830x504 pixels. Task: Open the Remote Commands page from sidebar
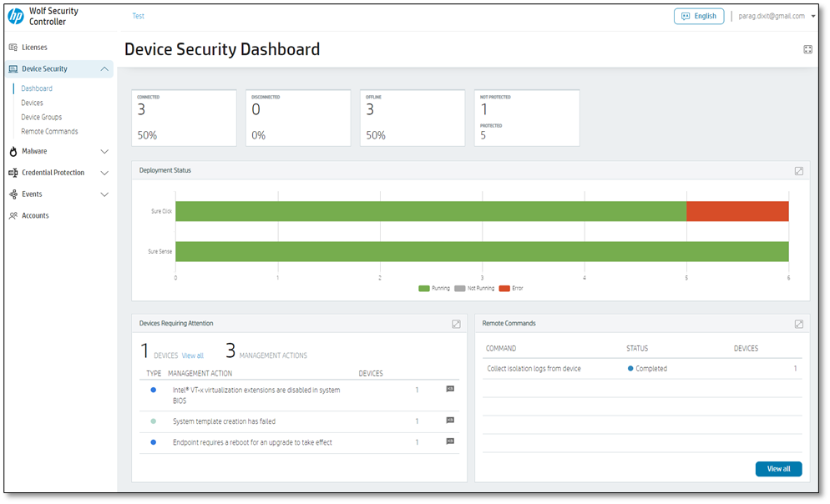click(x=49, y=131)
